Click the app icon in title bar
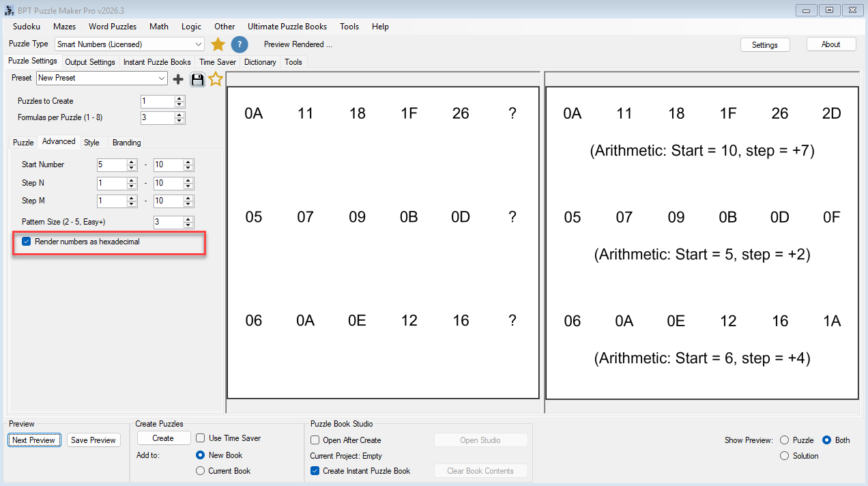The image size is (868, 486). click(x=10, y=10)
